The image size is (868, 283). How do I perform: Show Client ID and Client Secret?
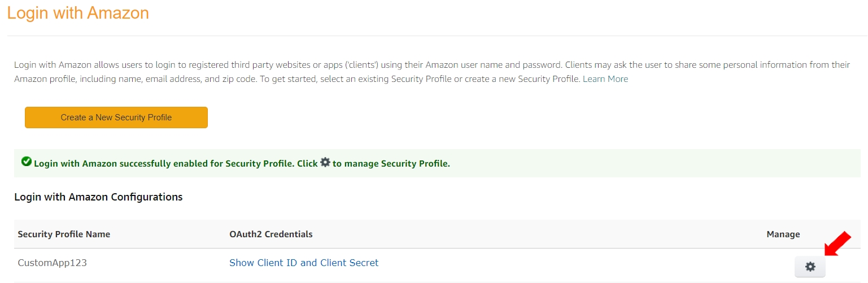(x=304, y=263)
